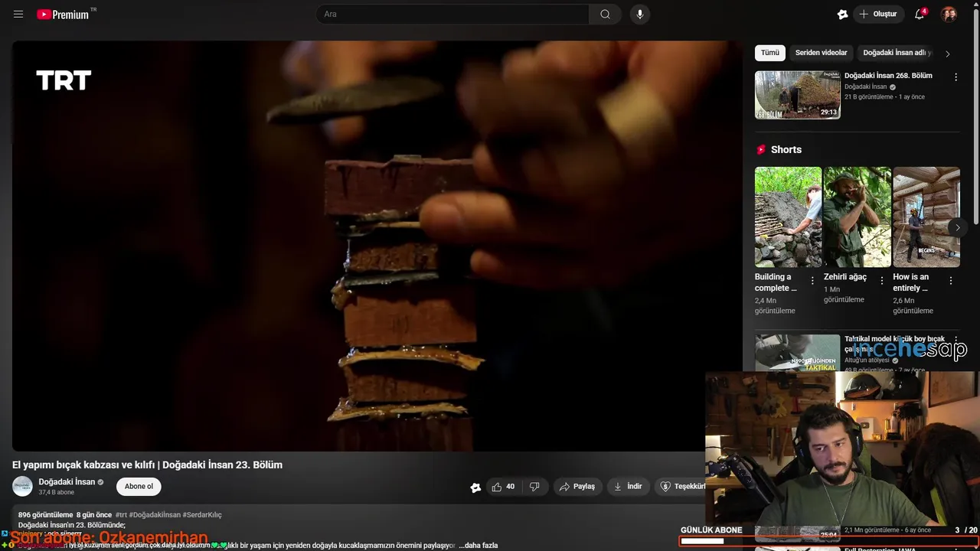
Task: Open Doğadaki İnsan 268. Bölüm title
Action: (888, 76)
